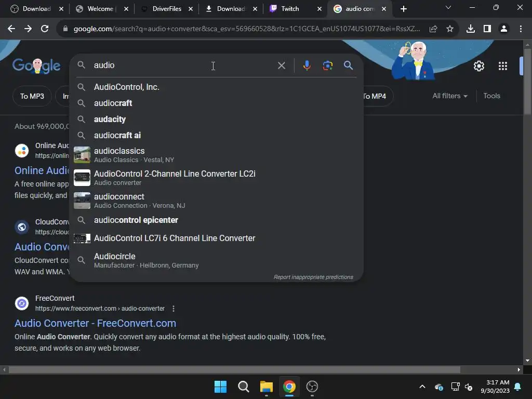
Task: Apply the To MP3 filter chip
Action: point(32,96)
